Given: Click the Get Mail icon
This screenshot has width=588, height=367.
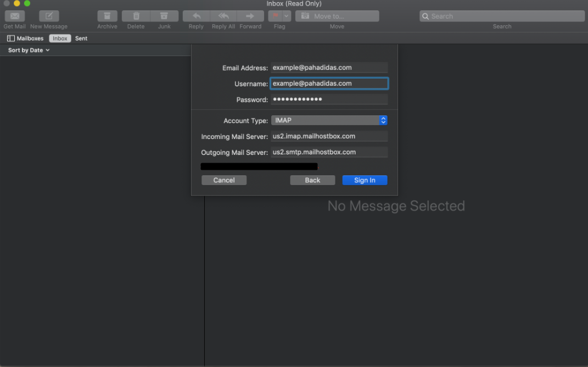Looking at the screenshot, I should click(x=14, y=15).
